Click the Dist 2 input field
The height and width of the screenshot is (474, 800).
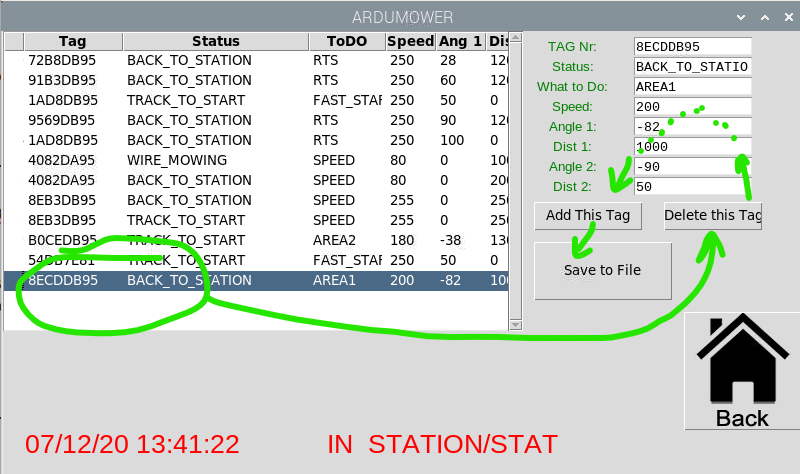coord(692,186)
